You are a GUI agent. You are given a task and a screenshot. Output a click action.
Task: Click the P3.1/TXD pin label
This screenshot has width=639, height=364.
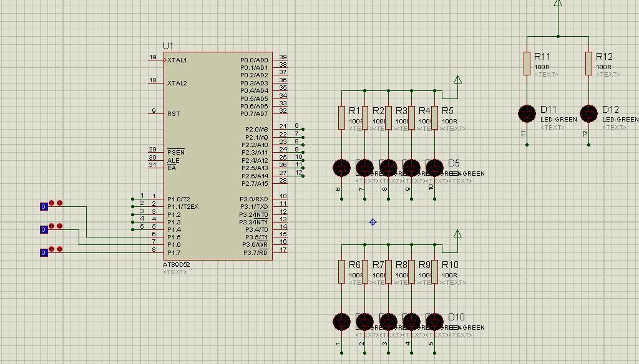(x=254, y=206)
